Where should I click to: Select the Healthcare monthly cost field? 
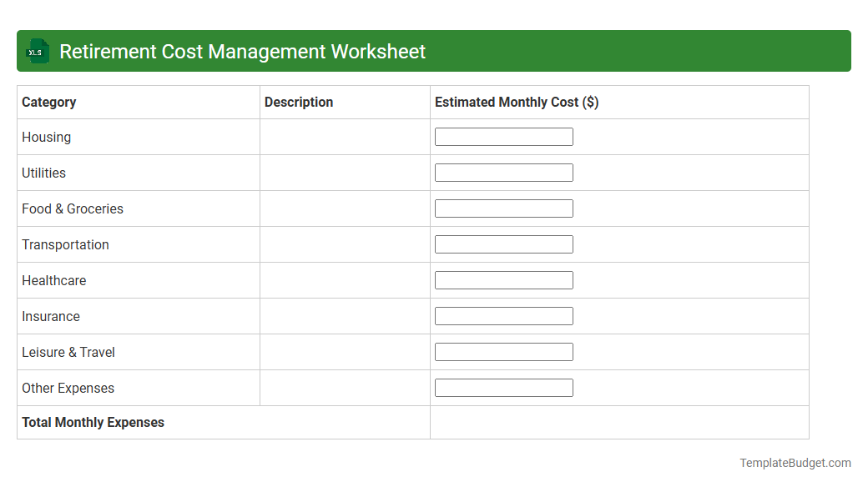503,280
